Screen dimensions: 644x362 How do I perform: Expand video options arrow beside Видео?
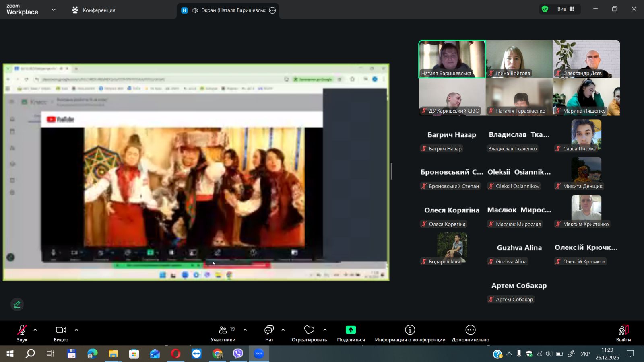tap(76, 330)
